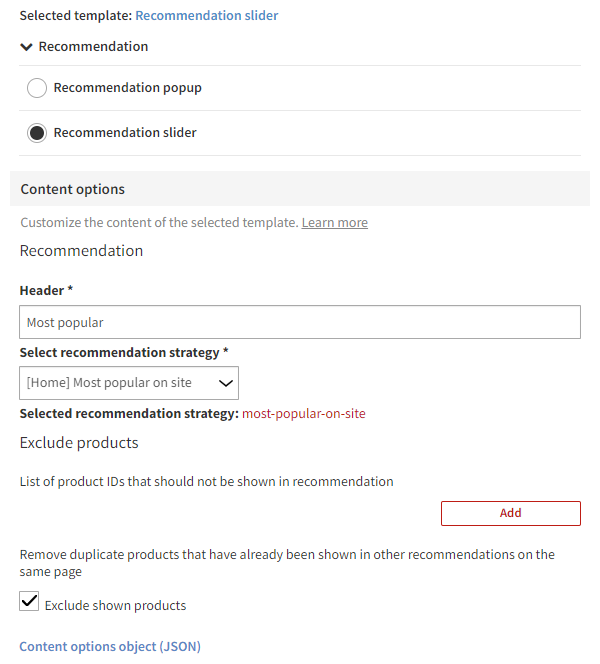600x664 pixels.
Task: Click the "Exclude shown products" label text
Action: pyautogui.click(x=115, y=605)
